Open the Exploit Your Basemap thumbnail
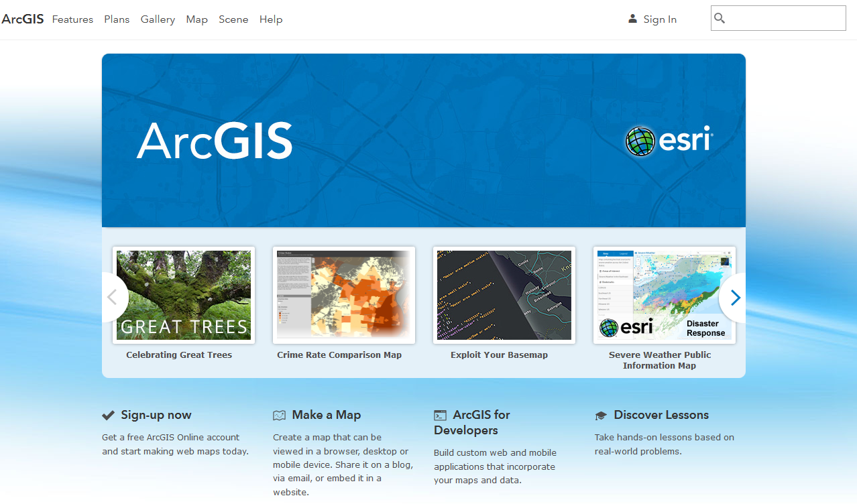The width and height of the screenshot is (857, 504). pos(504,295)
